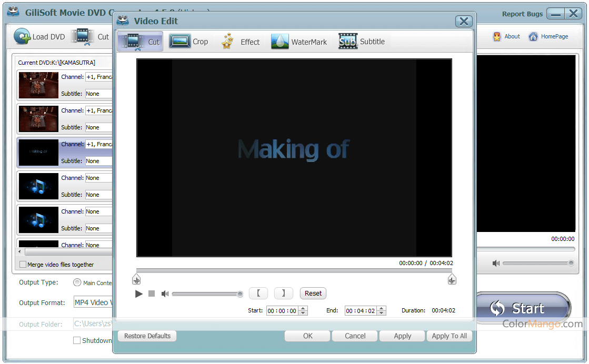Open the Cut tab in Video Edit
This screenshot has width=589, height=364.
click(x=140, y=42)
